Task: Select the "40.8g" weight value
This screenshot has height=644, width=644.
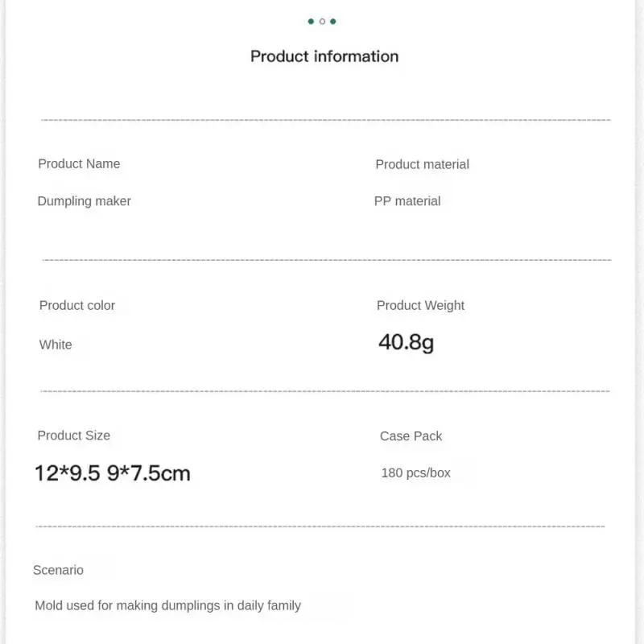Action: pos(406,343)
